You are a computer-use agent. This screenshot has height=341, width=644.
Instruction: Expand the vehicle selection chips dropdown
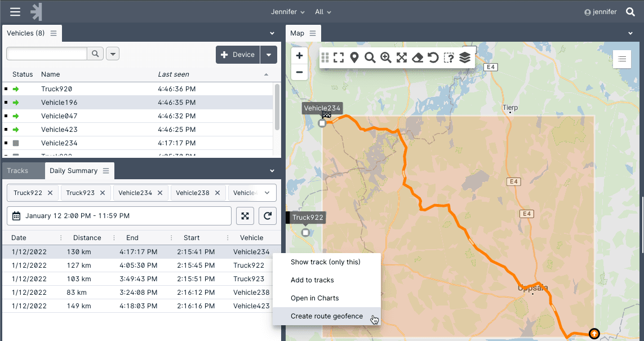point(267,193)
